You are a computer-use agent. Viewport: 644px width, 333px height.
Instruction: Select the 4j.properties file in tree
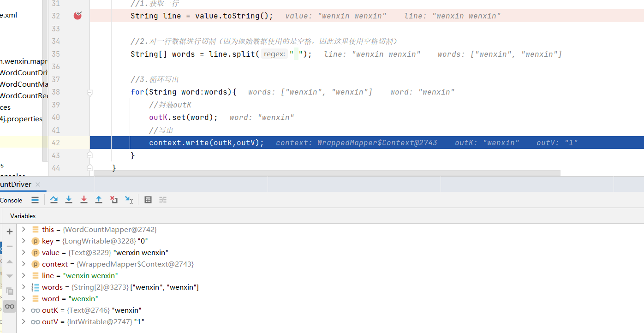pyautogui.click(x=21, y=119)
